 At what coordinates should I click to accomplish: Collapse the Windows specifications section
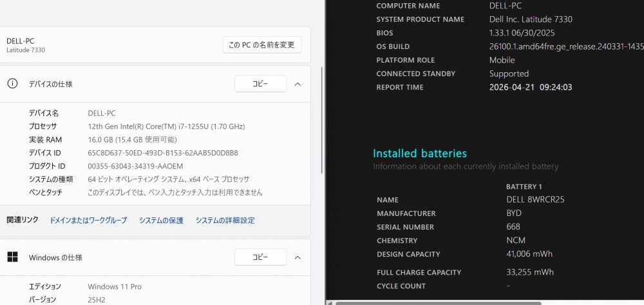click(x=298, y=257)
